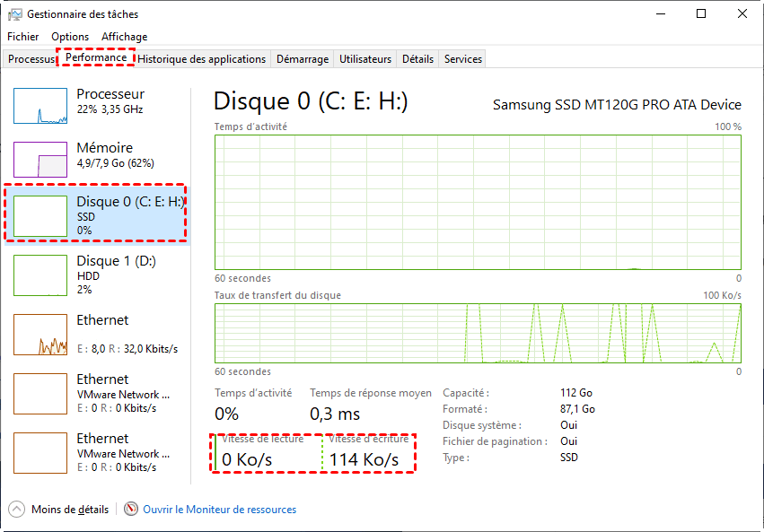Go to the Démarrage tab
Viewport: 764px width, 532px height.
(302, 59)
